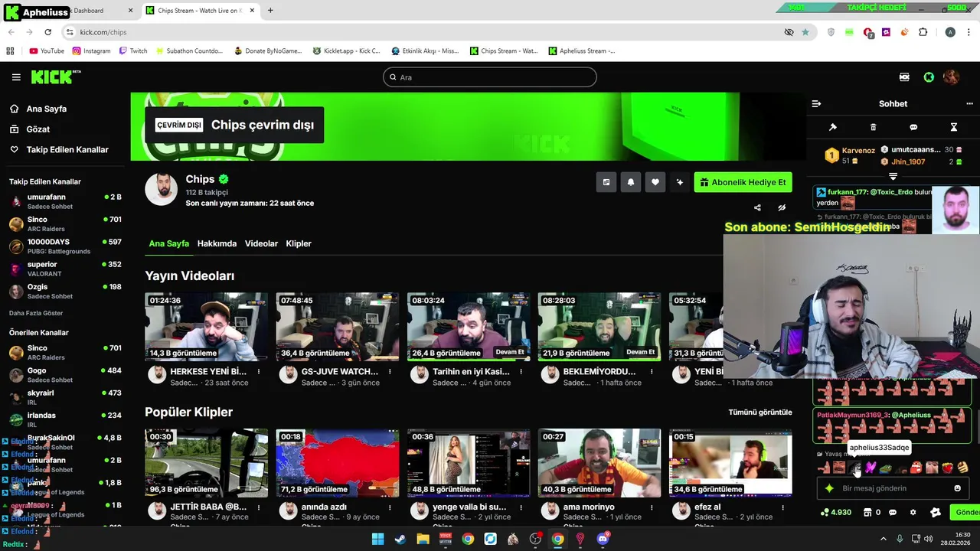
Task: Click the square icon button on Chips channel
Action: pyautogui.click(x=606, y=182)
